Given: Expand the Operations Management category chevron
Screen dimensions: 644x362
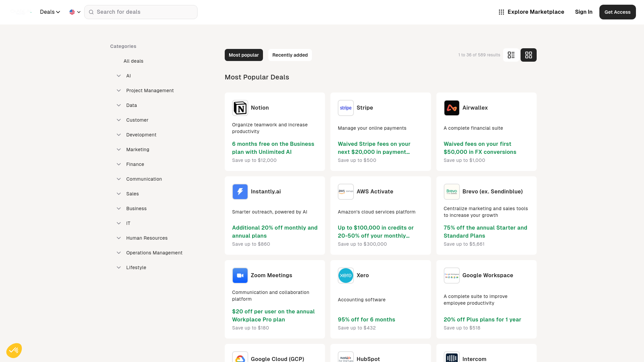Looking at the screenshot, I should click(x=119, y=253).
